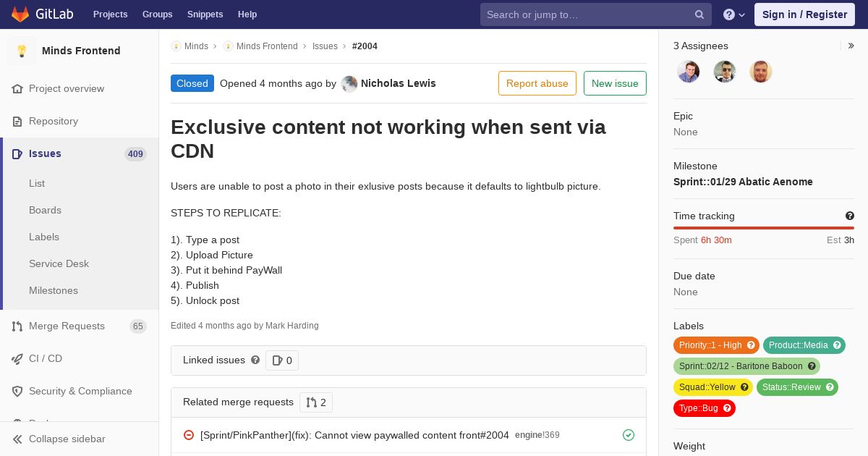This screenshot has height=456, width=868.
Task: Open Milestones in sidebar
Action: (54, 290)
